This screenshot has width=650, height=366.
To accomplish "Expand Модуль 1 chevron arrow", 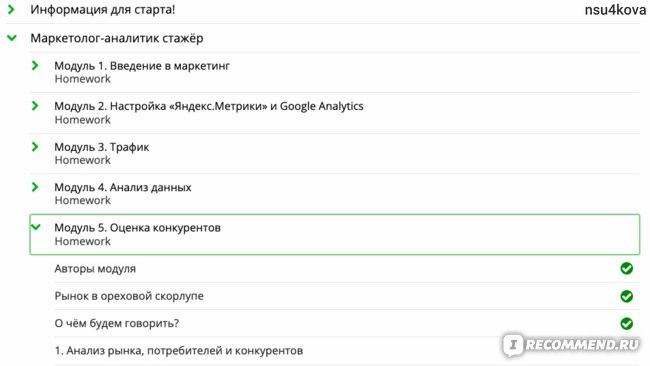I will click(x=35, y=65).
